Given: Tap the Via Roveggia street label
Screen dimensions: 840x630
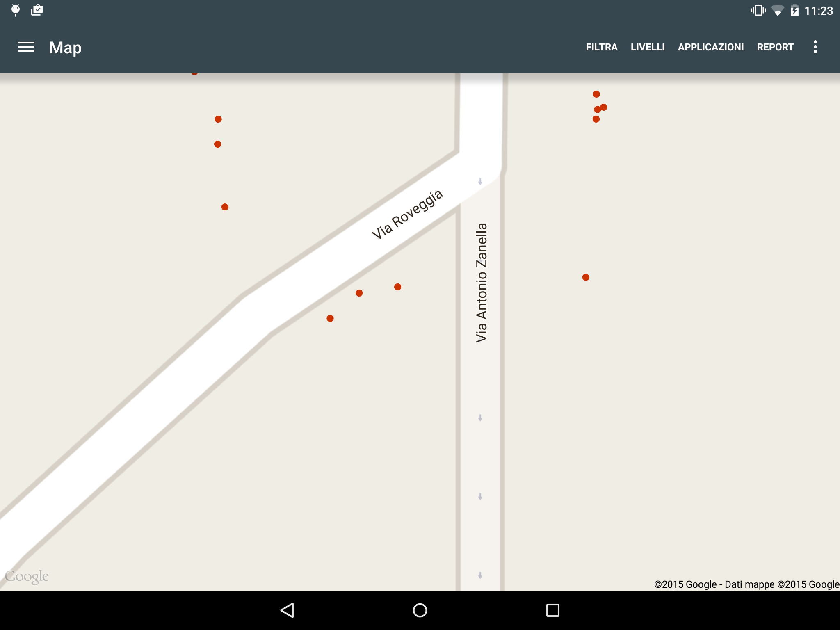Looking at the screenshot, I should (407, 214).
